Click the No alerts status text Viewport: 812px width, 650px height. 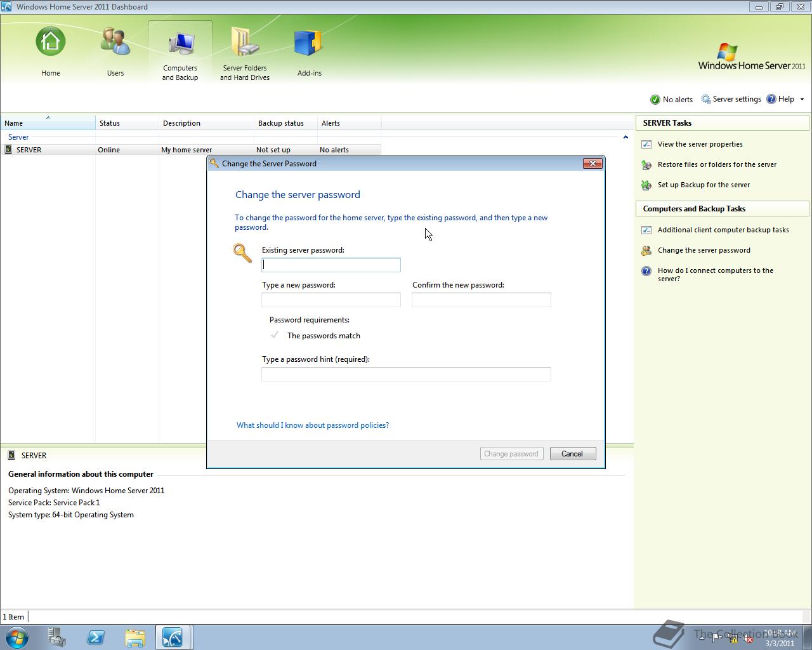[x=678, y=100]
